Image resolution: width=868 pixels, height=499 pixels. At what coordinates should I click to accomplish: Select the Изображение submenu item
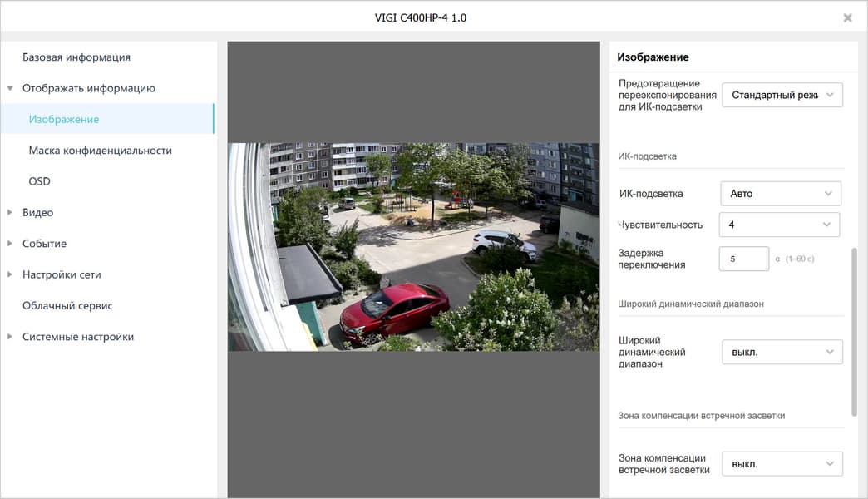[x=107, y=119]
